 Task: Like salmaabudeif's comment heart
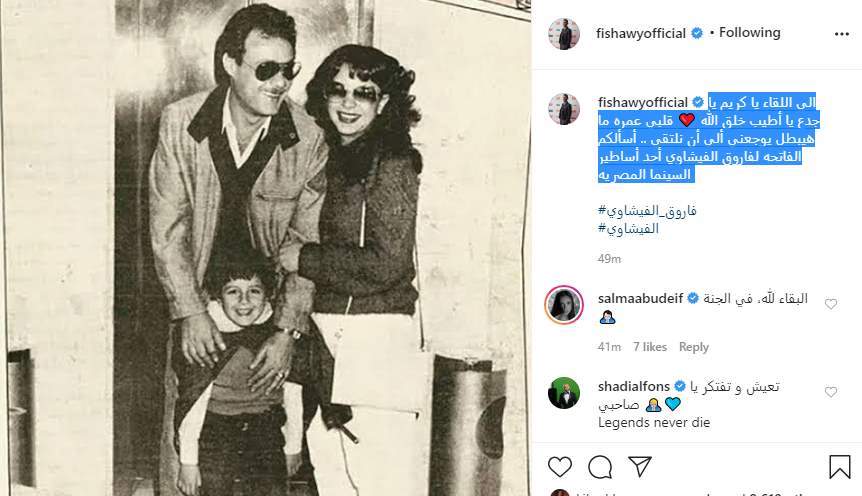[831, 304]
